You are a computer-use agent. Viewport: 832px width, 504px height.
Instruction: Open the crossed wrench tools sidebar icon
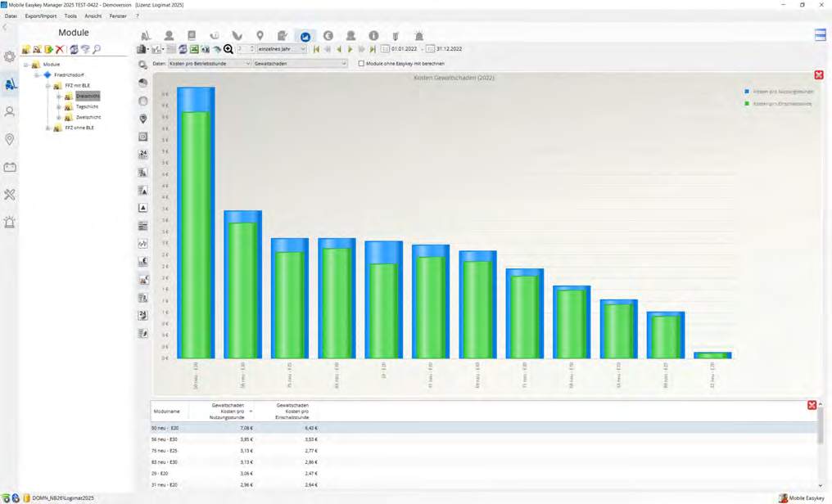tap(10, 195)
